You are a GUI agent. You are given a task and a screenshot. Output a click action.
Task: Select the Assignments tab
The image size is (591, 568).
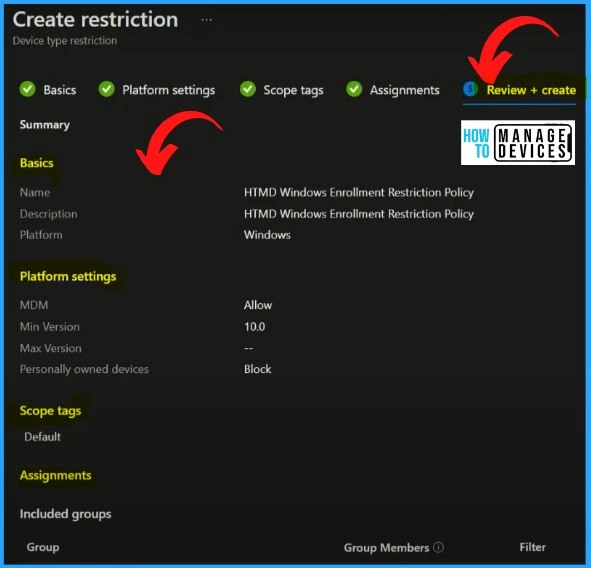[x=404, y=90]
